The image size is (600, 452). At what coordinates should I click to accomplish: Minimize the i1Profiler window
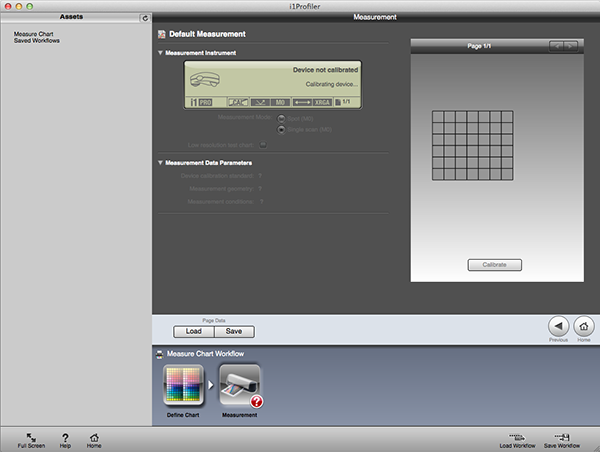tap(19, 6)
